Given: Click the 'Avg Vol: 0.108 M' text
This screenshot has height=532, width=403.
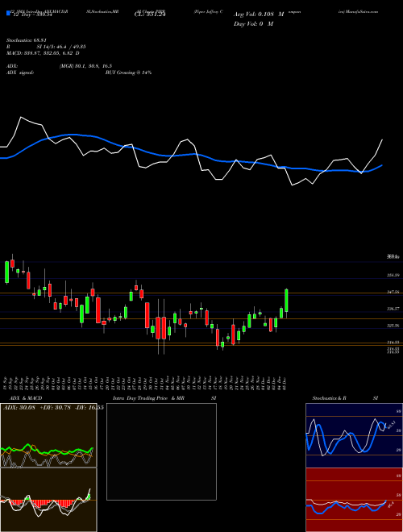Looking at the screenshot, I should (259, 15).
